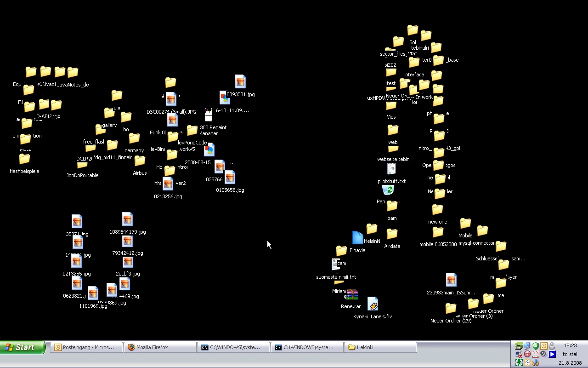Select the 0105658.jpg image file
This screenshot has width=588, height=368.
pos(230,178)
